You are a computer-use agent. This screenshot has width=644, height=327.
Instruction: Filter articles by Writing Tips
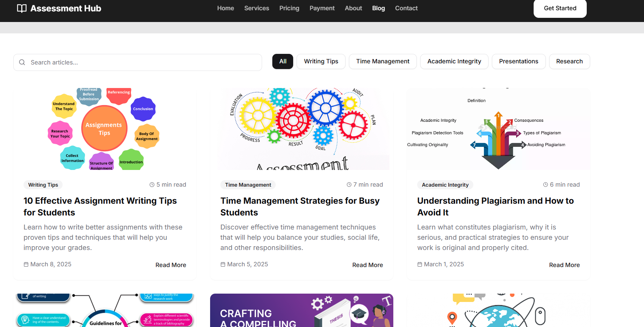coord(321,61)
